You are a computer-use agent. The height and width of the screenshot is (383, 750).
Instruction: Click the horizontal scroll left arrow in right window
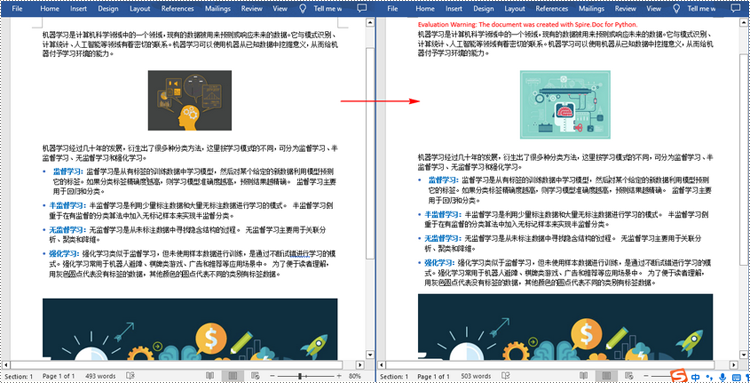click(x=381, y=365)
